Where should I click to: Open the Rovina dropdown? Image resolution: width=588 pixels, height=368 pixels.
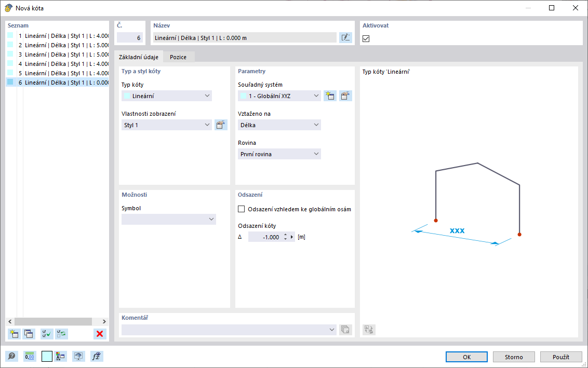pyautogui.click(x=279, y=154)
